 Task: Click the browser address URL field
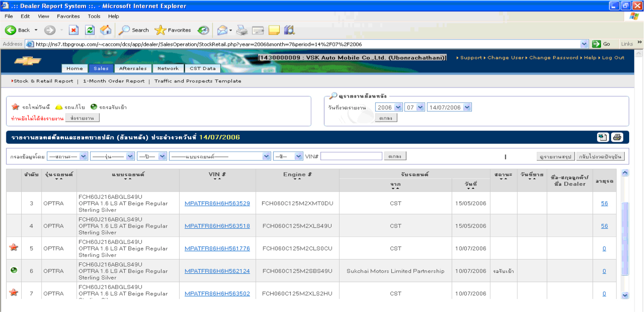[308, 44]
